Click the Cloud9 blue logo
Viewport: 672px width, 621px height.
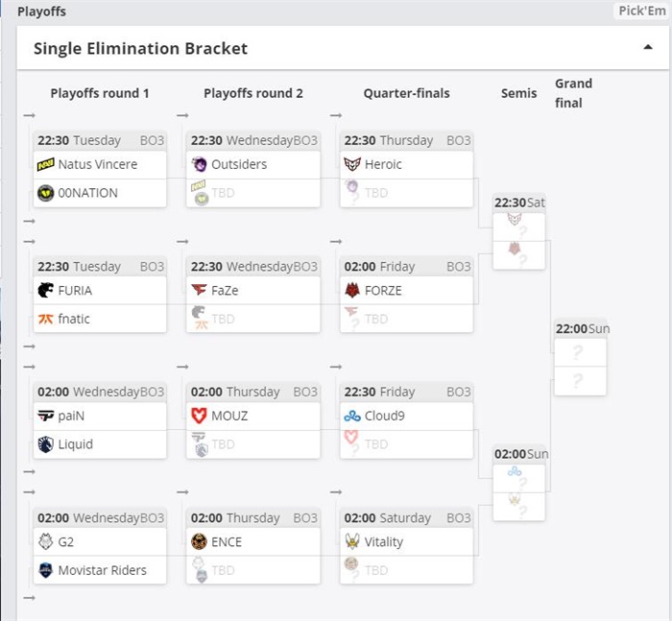352,416
